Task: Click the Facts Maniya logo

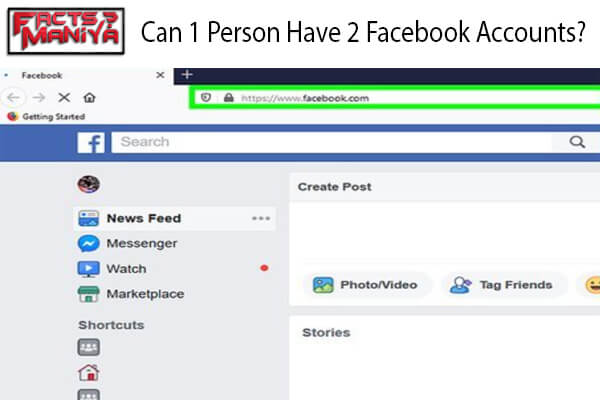Action: tap(66, 31)
